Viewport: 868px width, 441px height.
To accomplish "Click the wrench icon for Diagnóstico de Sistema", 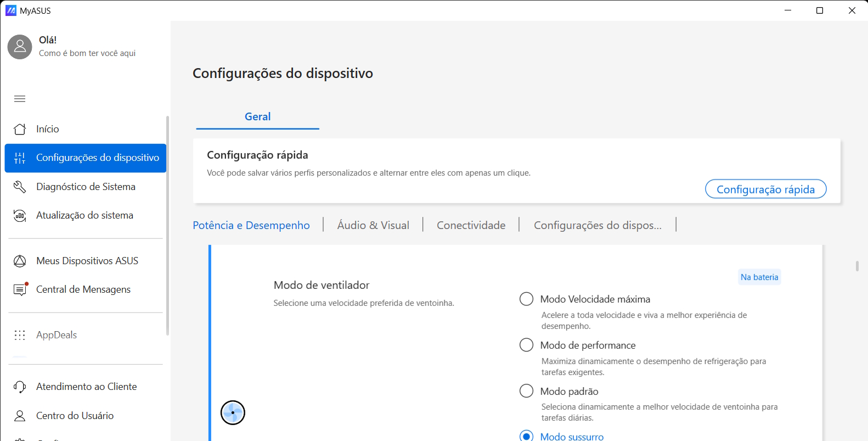I will pos(20,187).
